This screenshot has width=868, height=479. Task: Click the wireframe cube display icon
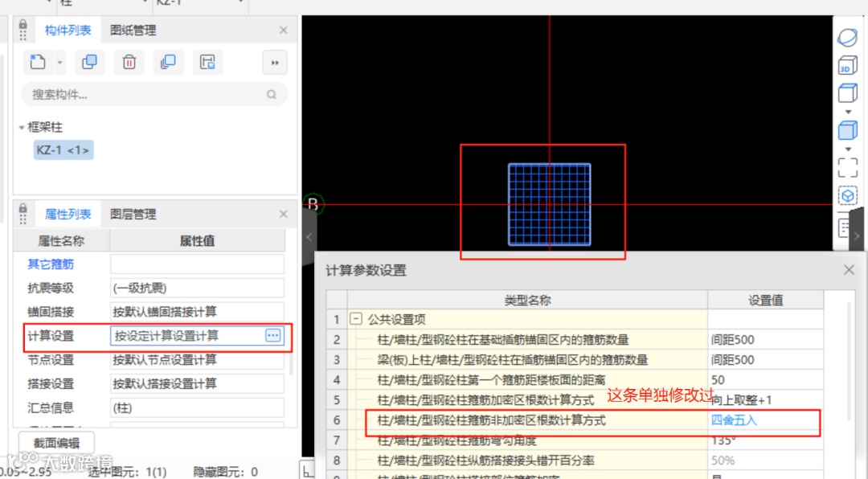(848, 93)
